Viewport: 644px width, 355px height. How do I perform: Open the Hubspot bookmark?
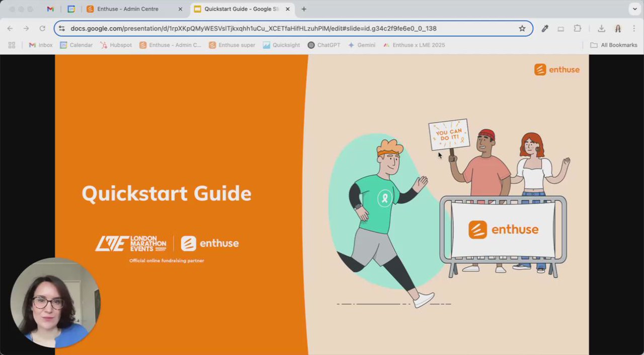tap(116, 45)
